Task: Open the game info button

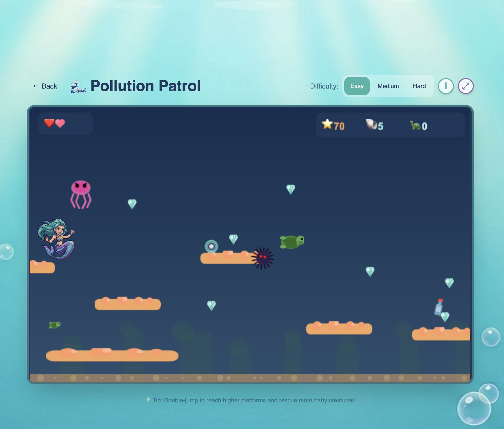Action: 446,86
